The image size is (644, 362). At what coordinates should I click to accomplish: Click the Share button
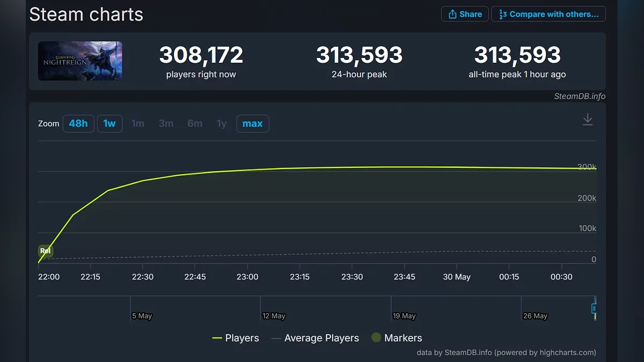coord(465,14)
